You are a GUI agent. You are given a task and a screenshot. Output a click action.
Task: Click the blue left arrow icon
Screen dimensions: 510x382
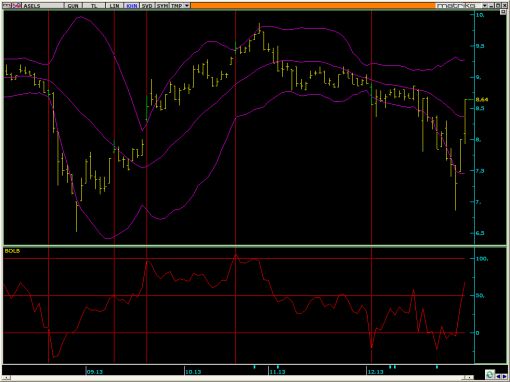(x=498, y=377)
